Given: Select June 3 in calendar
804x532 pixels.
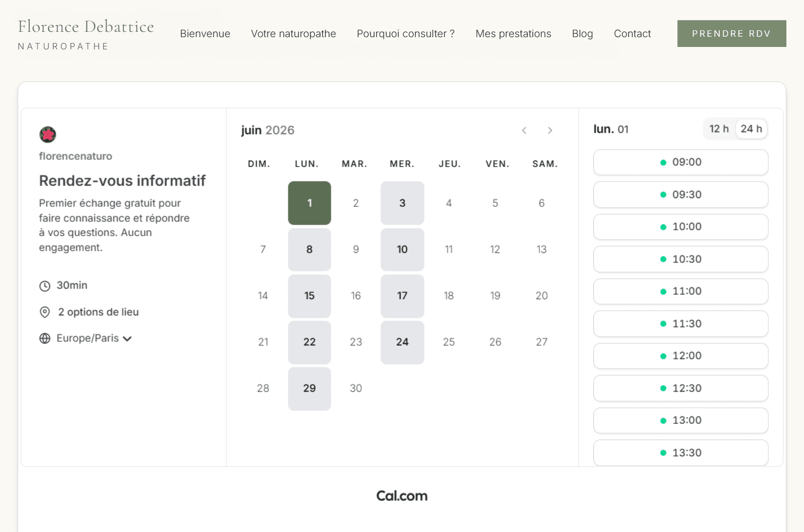Looking at the screenshot, I should (402, 203).
